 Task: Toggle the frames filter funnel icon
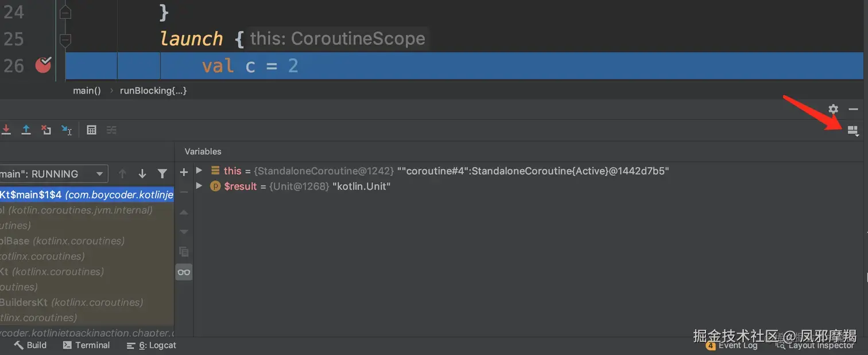162,174
